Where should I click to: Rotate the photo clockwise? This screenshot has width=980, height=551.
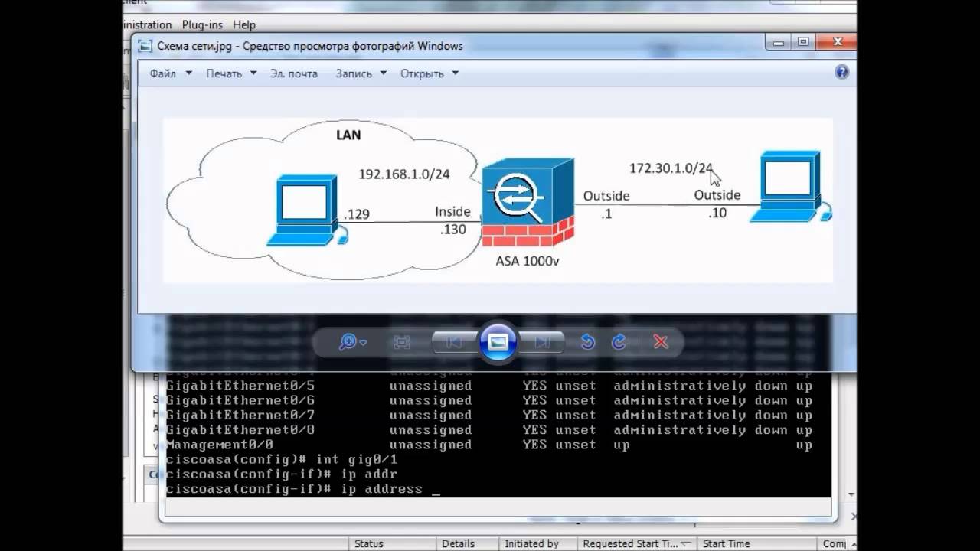click(x=619, y=342)
